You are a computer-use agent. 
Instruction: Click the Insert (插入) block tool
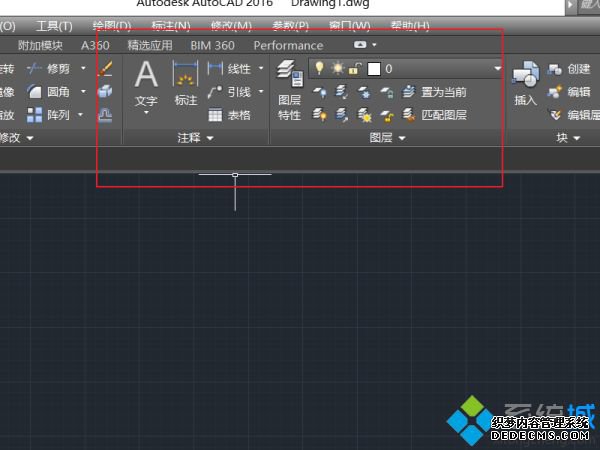(526, 83)
